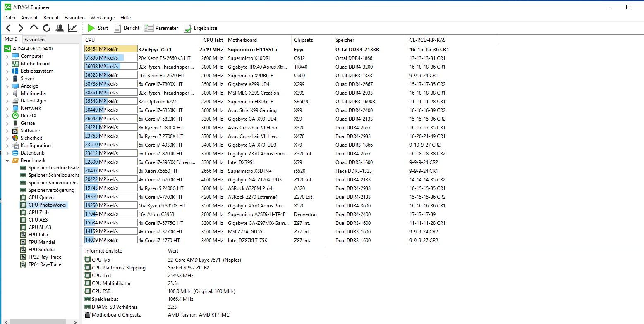Expand the Netzwerk tree node
644x324 pixels.
pyautogui.click(x=7, y=108)
